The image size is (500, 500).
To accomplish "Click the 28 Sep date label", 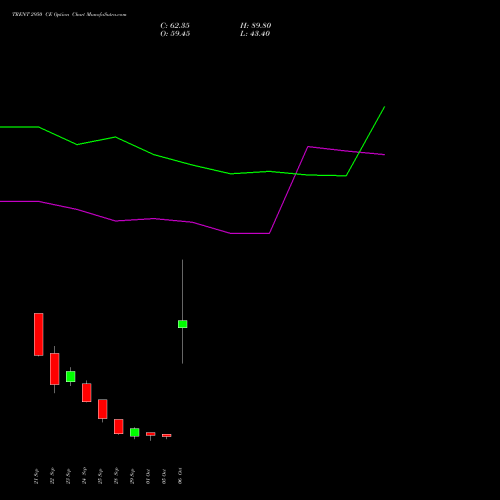I will tap(116, 476).
